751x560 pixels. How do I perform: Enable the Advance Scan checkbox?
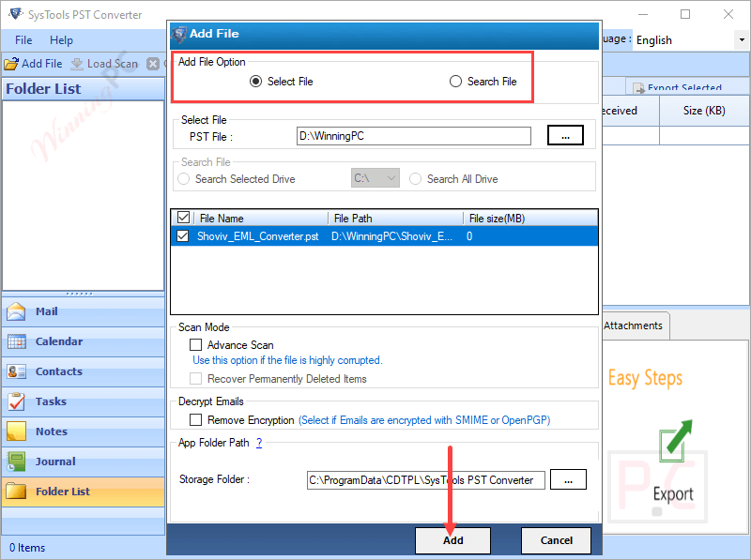[x=196, y=345]
